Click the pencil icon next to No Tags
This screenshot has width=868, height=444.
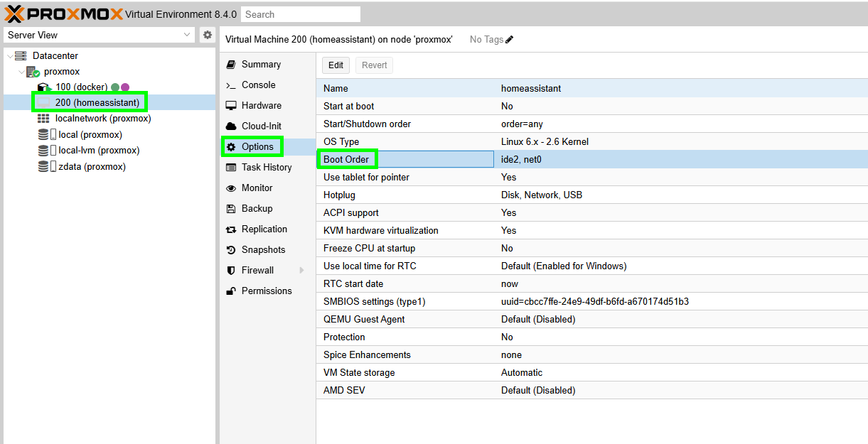509,40
